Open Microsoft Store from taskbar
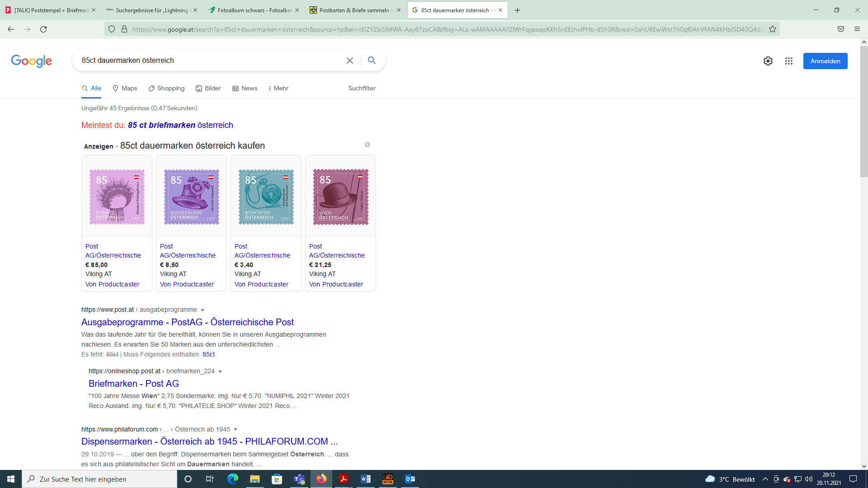This screenshot has width=868, height=488. pyautogui.click(x=277, y=479)
